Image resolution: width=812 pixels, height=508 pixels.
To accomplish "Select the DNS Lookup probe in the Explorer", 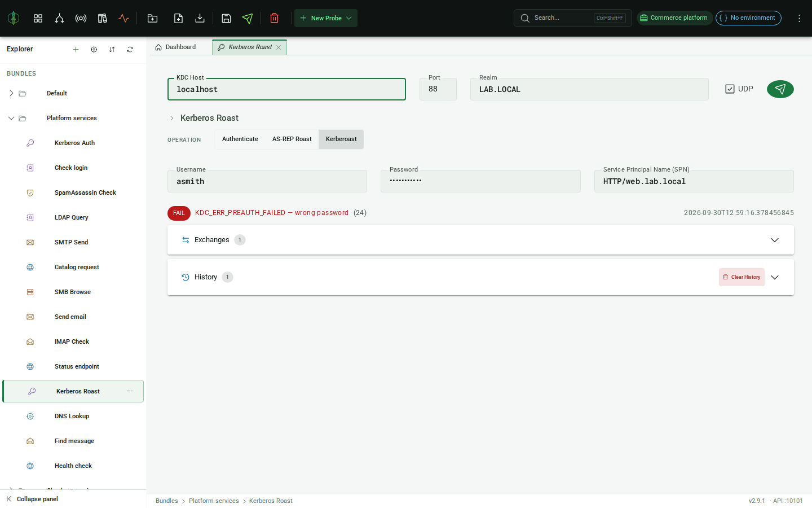I will (x=73, y=416).
